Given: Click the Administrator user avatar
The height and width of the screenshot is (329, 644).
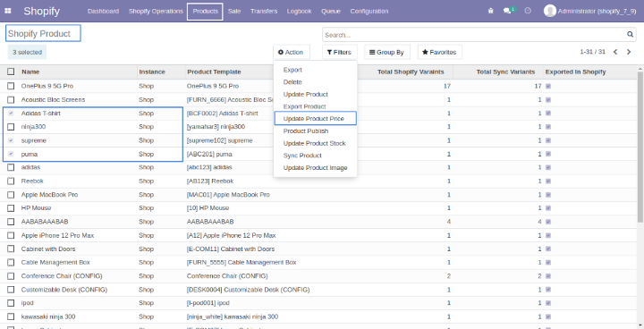Looking at the screenshot, I should click(549, 11).
